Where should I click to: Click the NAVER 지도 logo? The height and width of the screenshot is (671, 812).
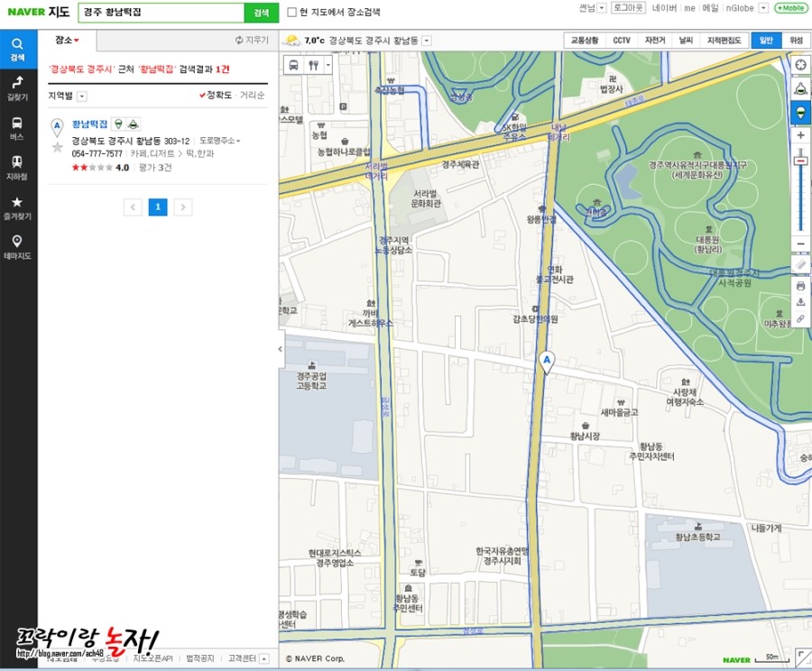tap(38, 12)
